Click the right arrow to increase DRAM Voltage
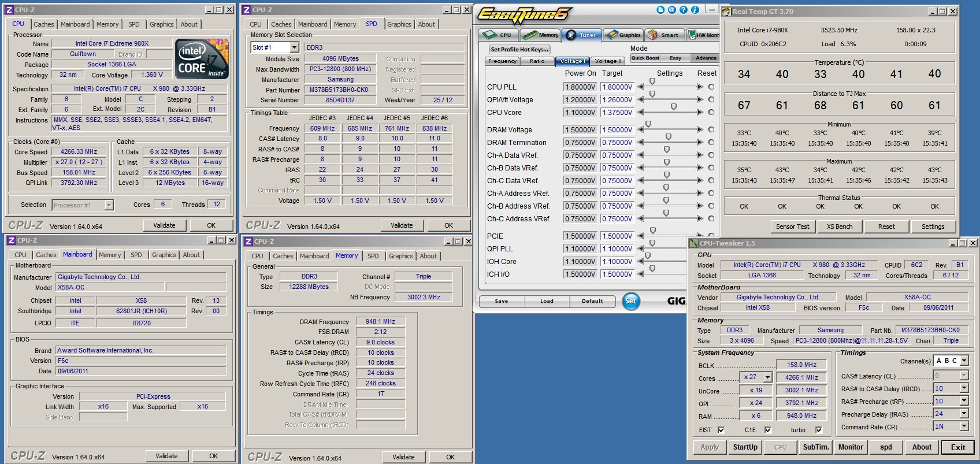Screen dimensions: 980x464 click(700, 129)
